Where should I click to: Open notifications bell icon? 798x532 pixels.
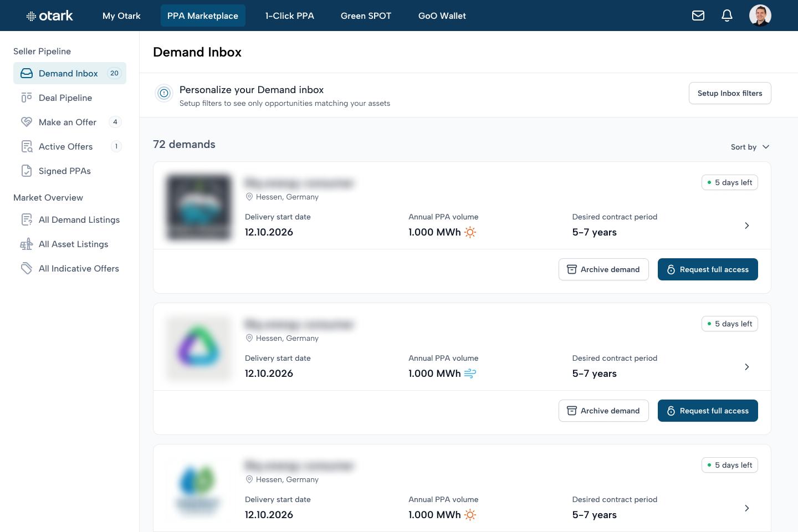click(727, 16)
